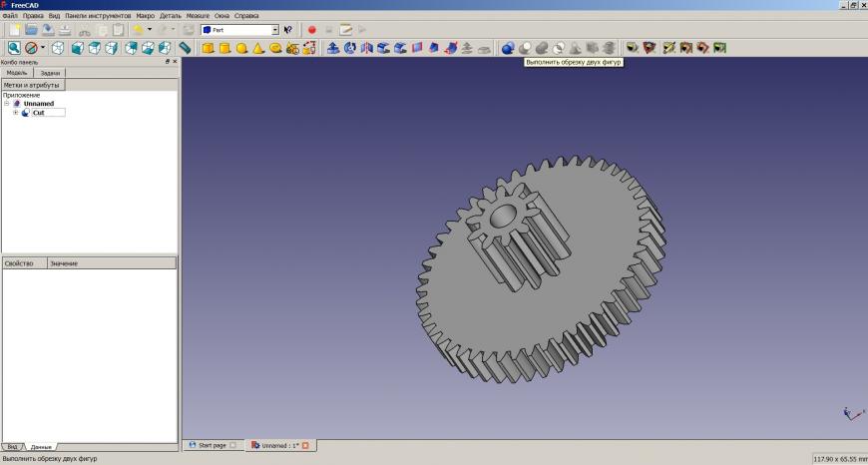Paste from clipboard icon
Image resolution: width=868 pixels, height=465 pixels.
click(118, 30)
